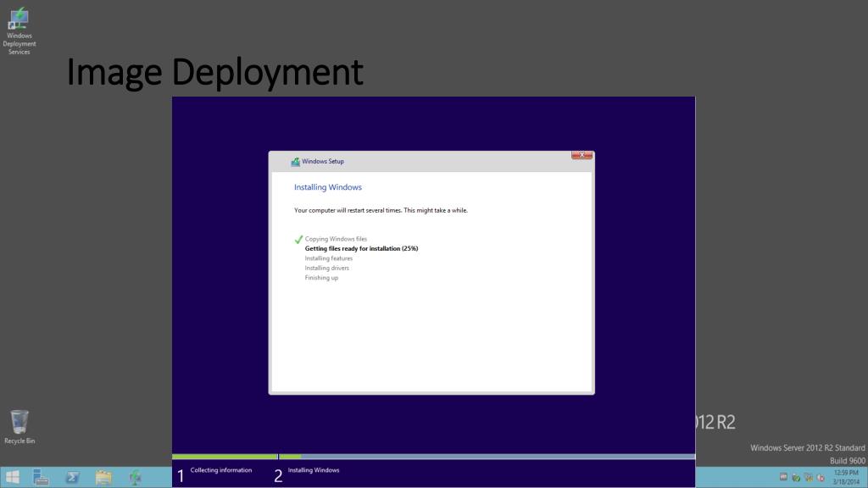The height and width of the screenshot is (488, 868).
Task: Launch Server Manager from the taskbar
Action: coord(41,477)
